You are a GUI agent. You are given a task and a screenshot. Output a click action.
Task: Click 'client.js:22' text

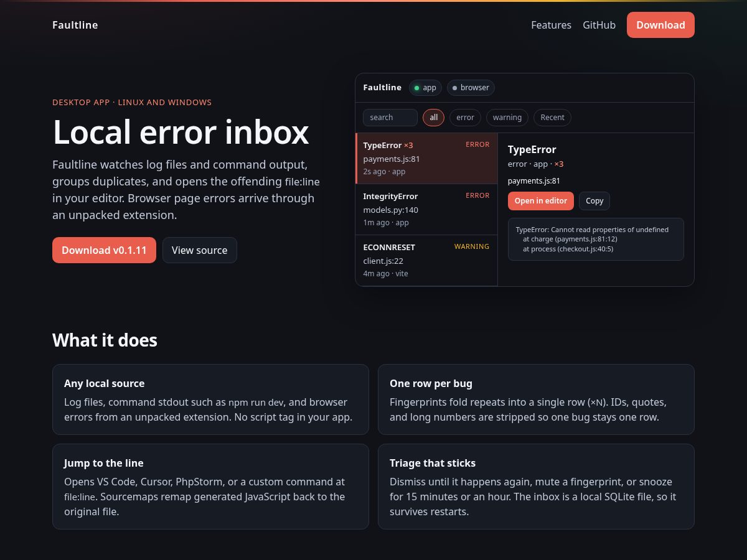(383, 261)
